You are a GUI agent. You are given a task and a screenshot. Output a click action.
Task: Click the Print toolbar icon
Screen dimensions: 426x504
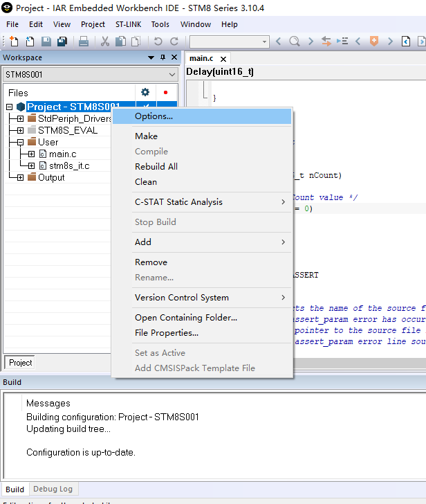83,42
